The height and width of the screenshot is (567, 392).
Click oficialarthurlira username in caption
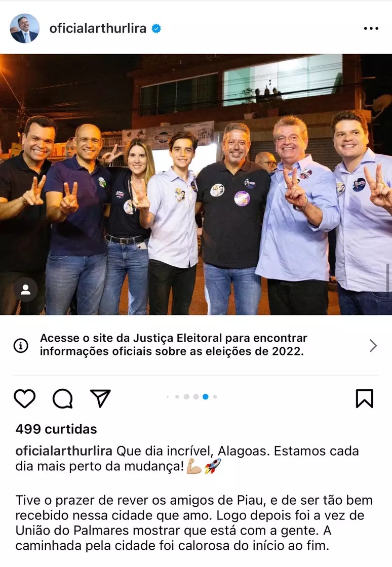point(64,451)
